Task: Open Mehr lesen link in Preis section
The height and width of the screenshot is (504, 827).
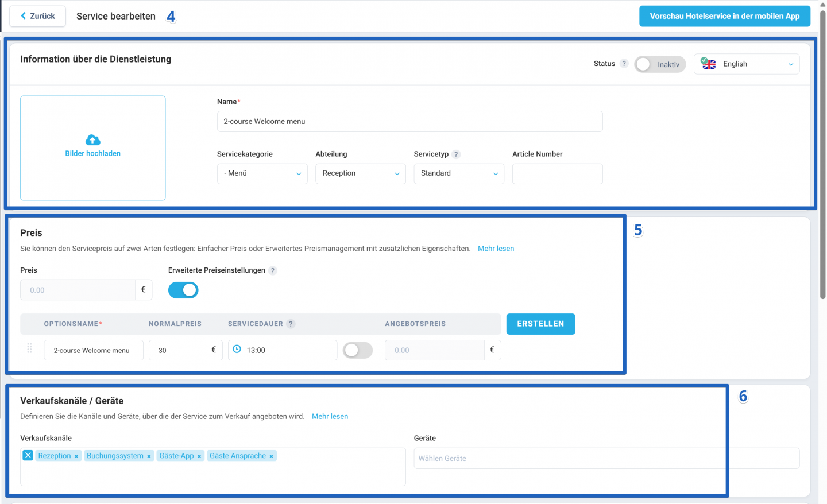Action: [x=496, y=249]
